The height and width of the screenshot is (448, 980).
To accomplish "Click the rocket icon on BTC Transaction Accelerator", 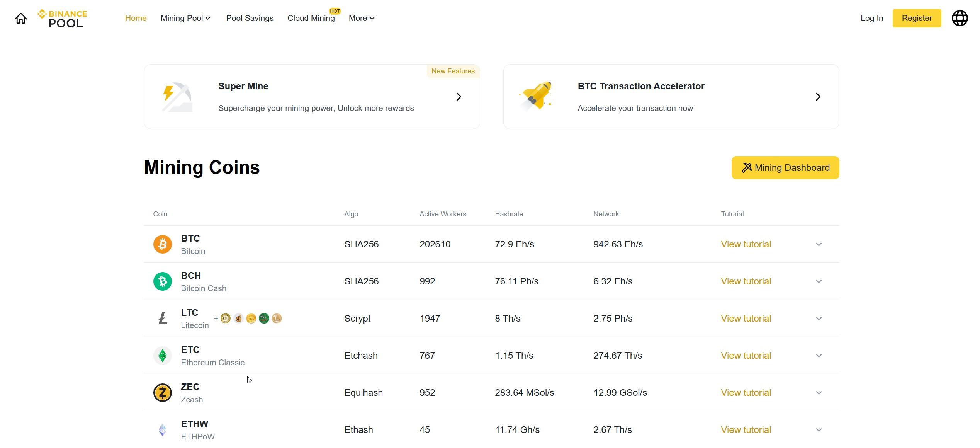I will (x=537, y=96).
